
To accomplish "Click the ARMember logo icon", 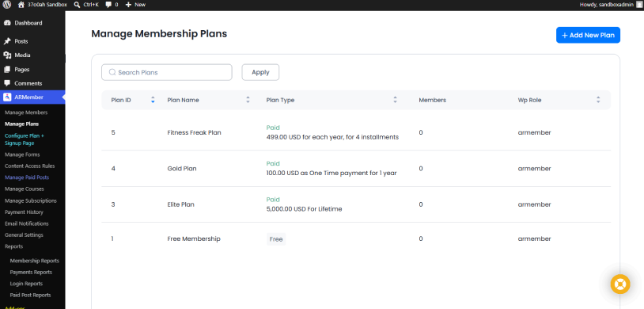I will click(7, 97).
